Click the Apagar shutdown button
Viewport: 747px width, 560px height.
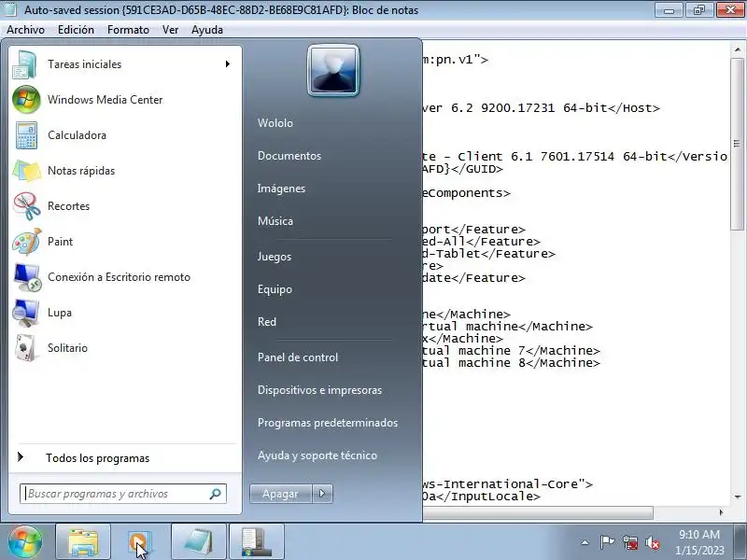coord(281,494)
